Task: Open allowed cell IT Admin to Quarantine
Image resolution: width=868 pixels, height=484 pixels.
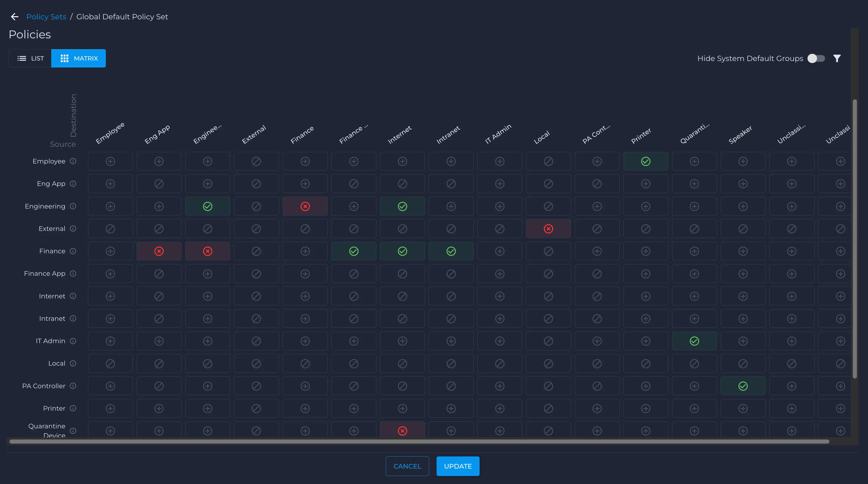Action: (694, 341)
